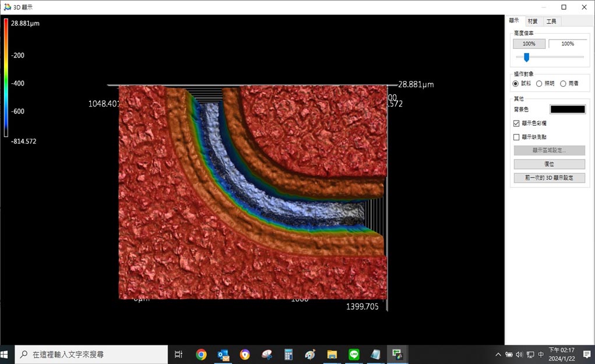Screen dimensions: 595x364
Task: Open Outlook from the taskbar
Action: pyautogui.click(x=223, y=354)
